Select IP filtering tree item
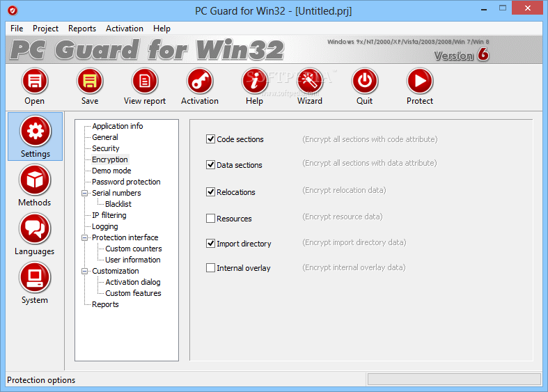This screenshot has height=392, width=548. [109, 215]
